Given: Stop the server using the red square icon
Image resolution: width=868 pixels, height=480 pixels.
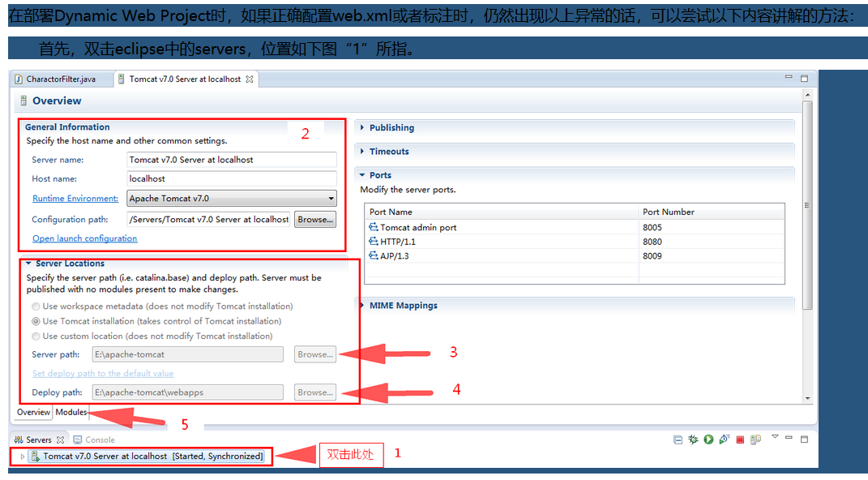Looking at the screenshot, I should [x=741, y=439].
